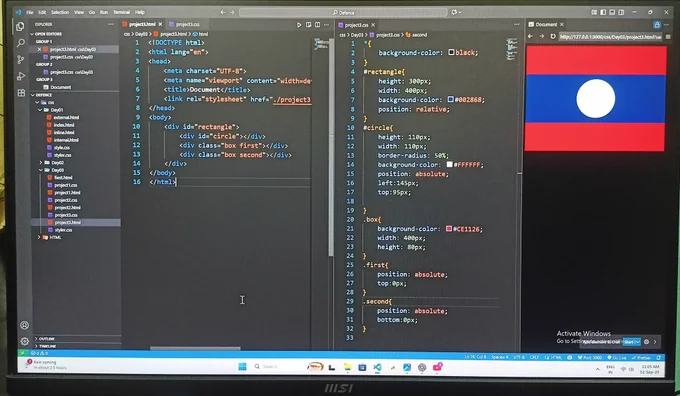Click the preview browser URL address field

click(x=610, y=37)
